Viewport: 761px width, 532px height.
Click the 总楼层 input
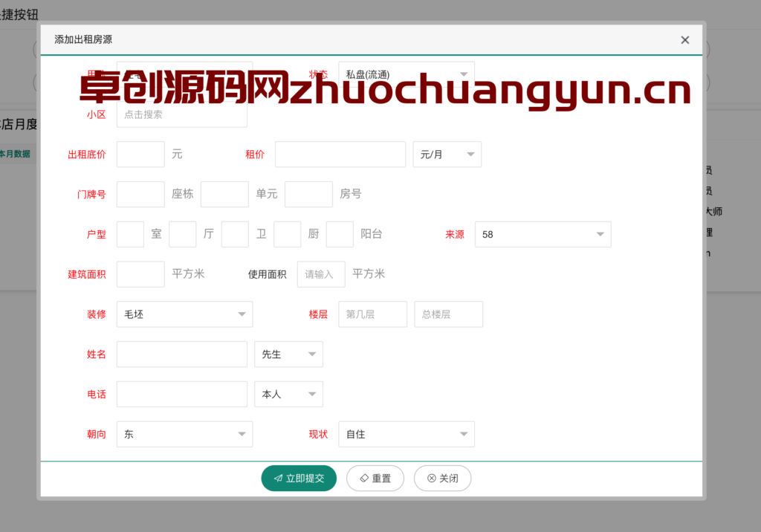coord(448,314)
